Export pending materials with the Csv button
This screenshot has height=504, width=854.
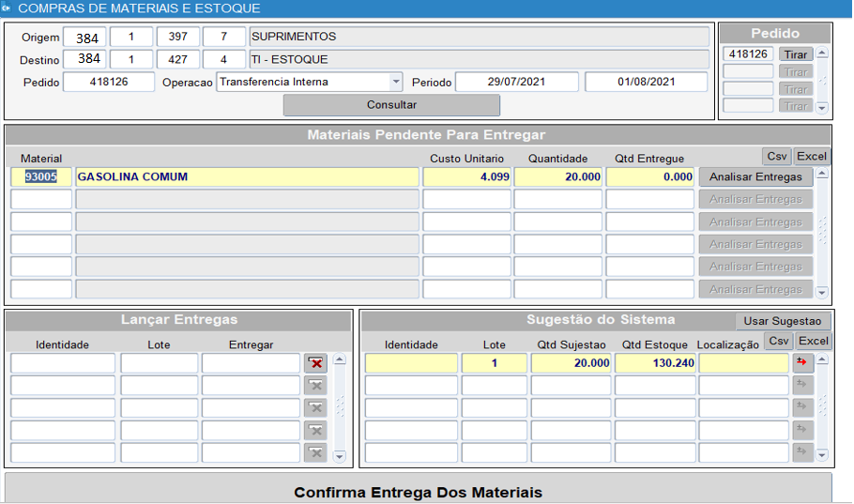[x=777, y=157]
